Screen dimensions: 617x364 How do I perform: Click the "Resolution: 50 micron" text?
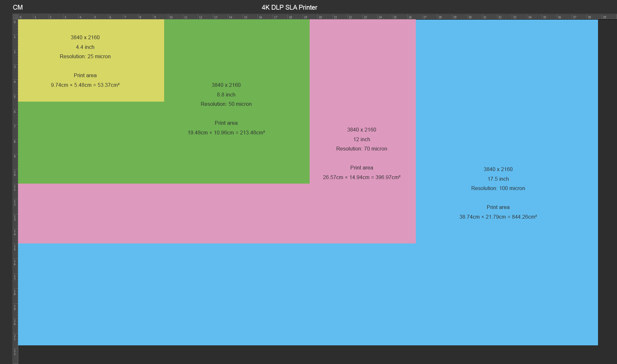point(226,104)
